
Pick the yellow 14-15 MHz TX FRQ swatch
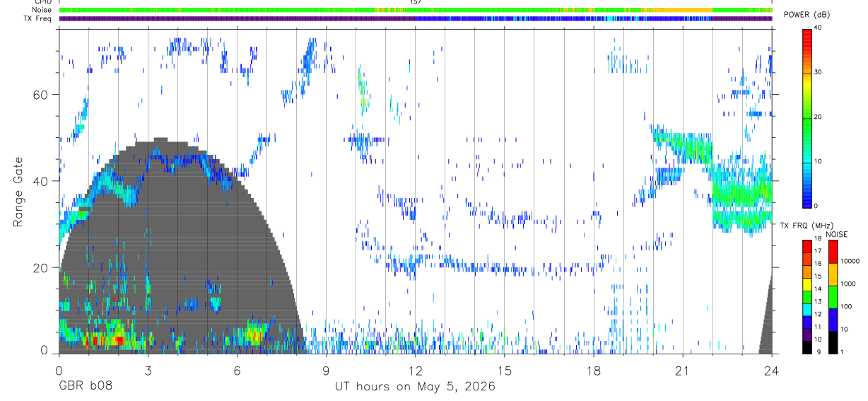click(807, 284)
